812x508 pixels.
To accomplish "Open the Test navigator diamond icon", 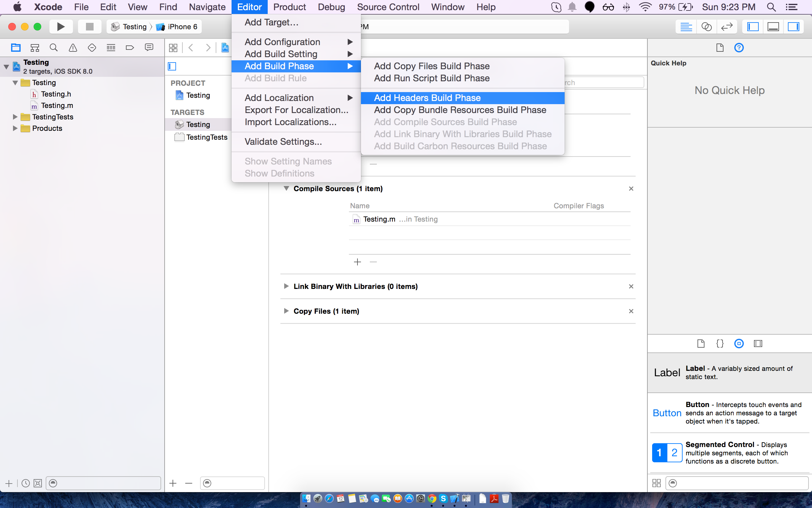I will point(92,48).
